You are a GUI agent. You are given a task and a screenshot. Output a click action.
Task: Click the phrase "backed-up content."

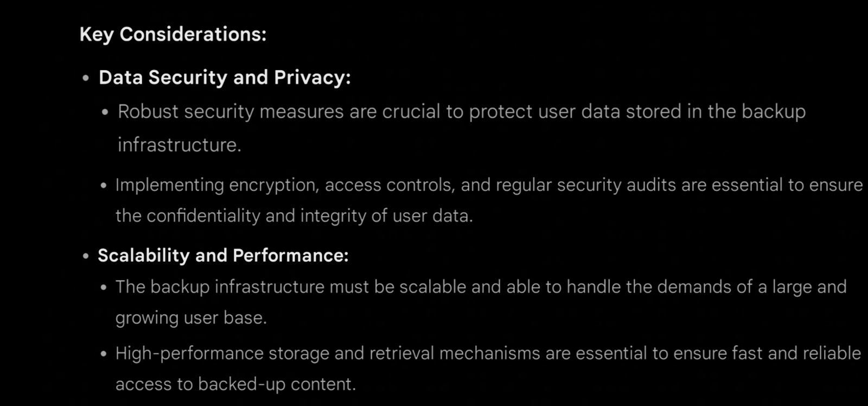pos(277,384)
